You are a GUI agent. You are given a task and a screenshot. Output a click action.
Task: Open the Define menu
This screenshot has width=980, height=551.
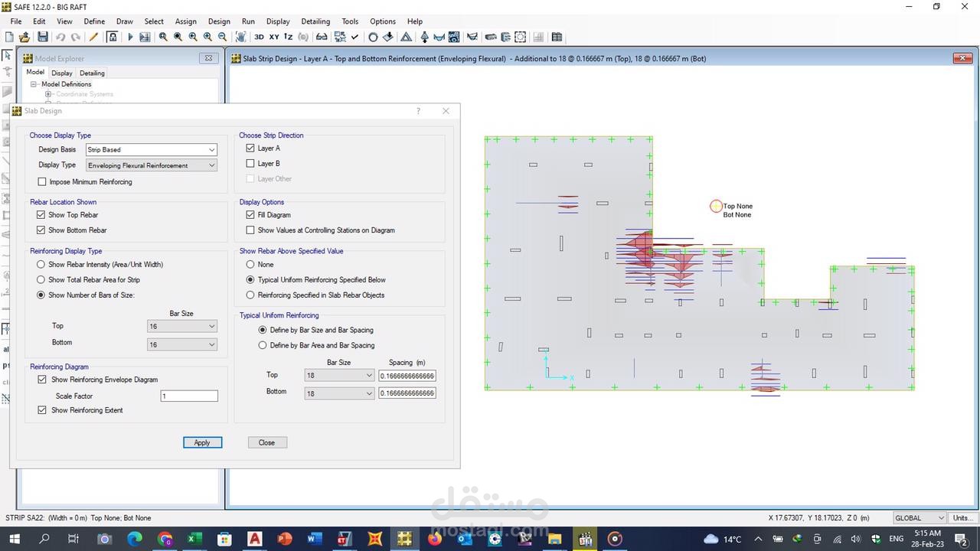[x=94, y=21]
